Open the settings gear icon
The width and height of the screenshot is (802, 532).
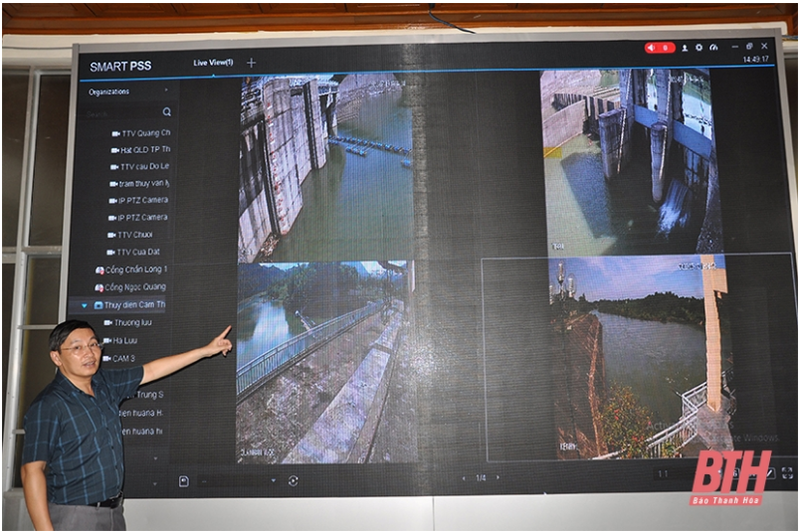(x=700, y=48)
